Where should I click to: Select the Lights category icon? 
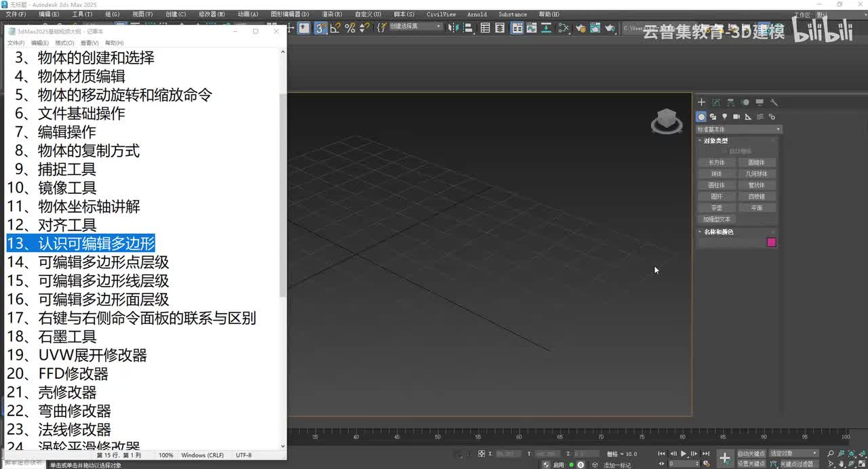pos(725,117)
